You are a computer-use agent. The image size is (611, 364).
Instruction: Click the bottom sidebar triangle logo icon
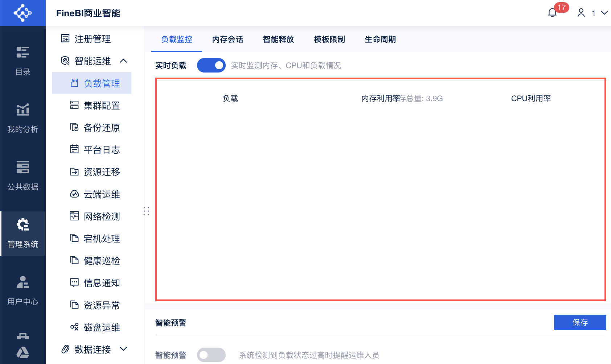tap(23, 352)
